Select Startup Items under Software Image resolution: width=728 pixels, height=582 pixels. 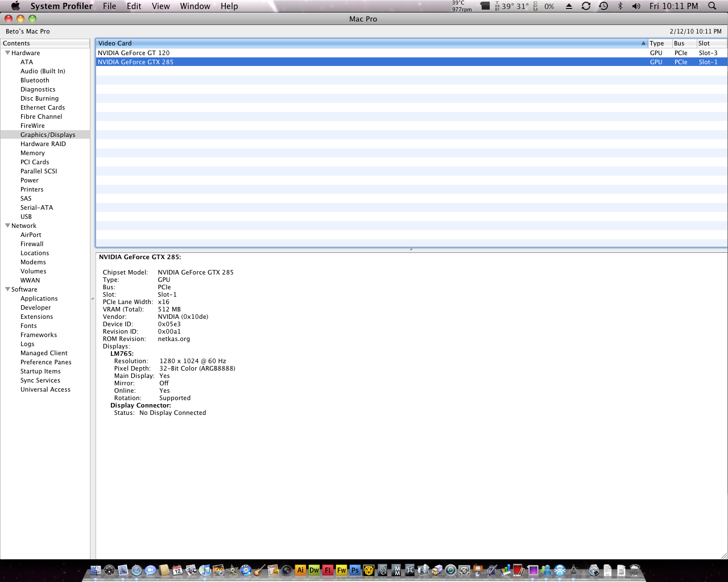[40, 371]
